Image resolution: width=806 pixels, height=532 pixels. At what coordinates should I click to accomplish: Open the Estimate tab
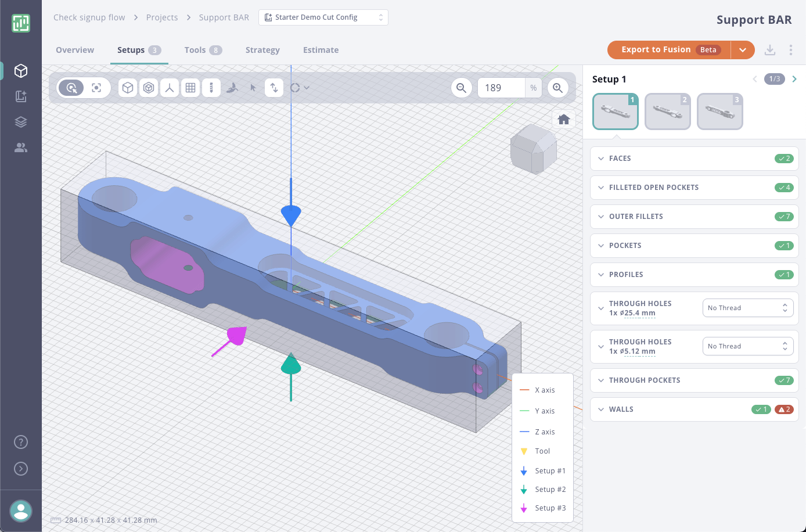pos(321,50)
